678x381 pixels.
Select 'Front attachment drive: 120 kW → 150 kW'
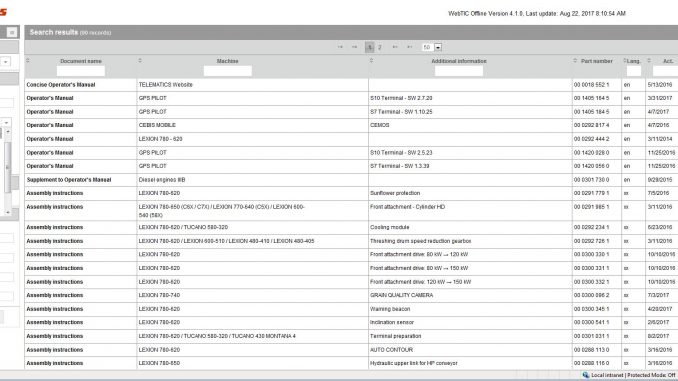[x=420, y=282]
